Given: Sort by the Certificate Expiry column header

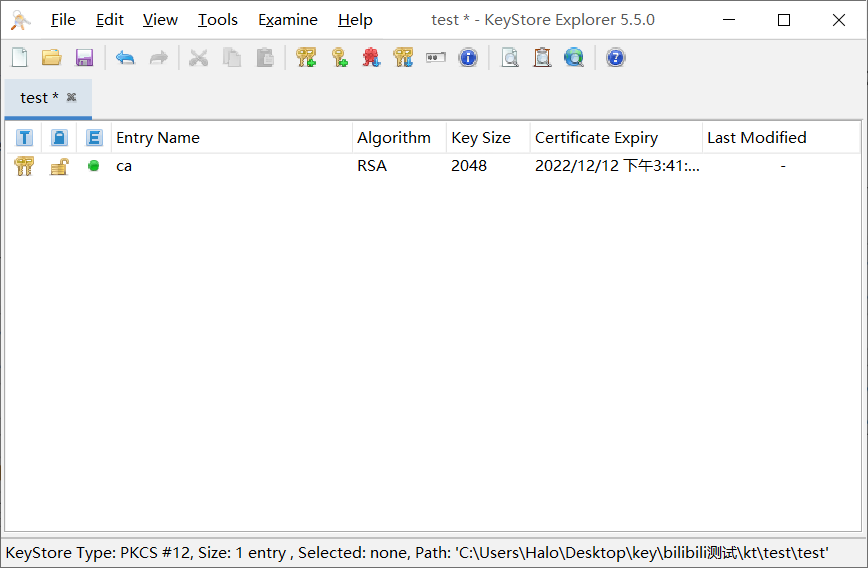Looking at the screenshot, I should click(616, 137).
